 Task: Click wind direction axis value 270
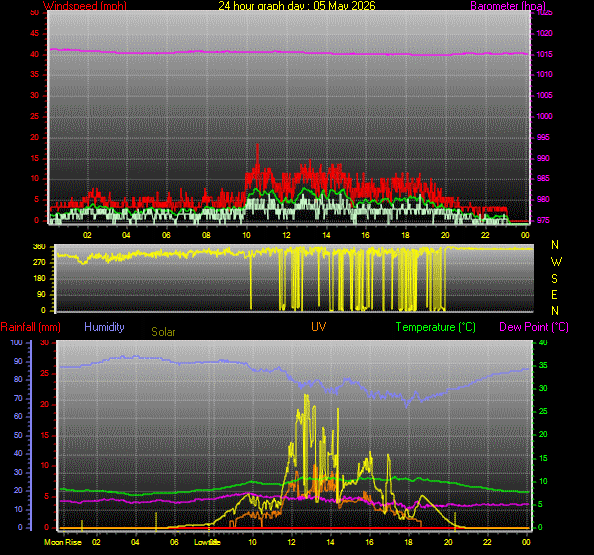[x=39, y=262]
